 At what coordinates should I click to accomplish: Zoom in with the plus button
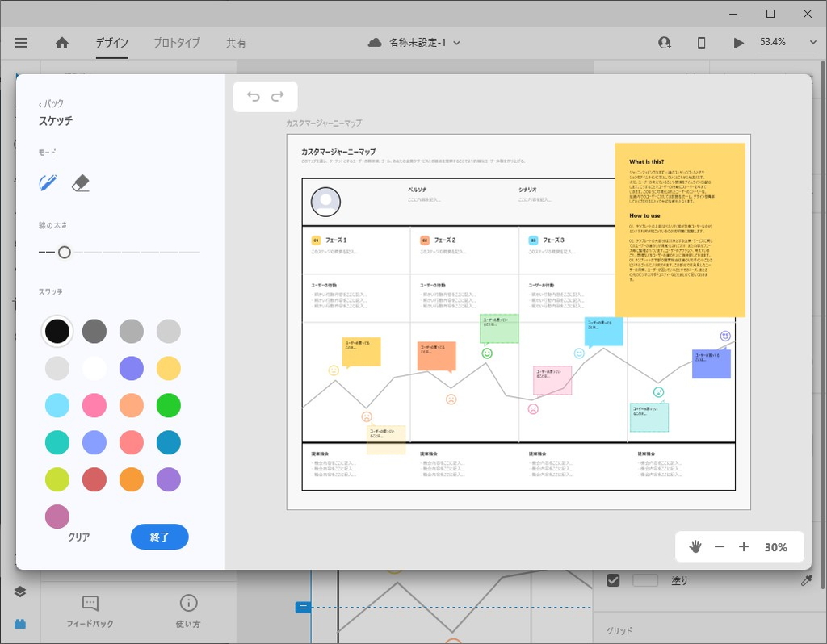tap(744, 546)
